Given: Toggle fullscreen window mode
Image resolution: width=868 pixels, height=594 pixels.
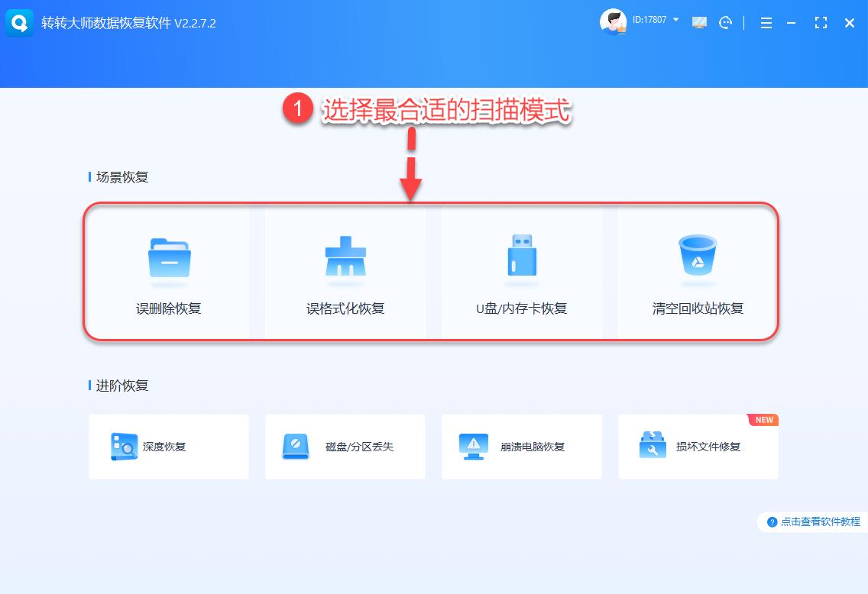Looking at the screenshot, I should [821, 23].
